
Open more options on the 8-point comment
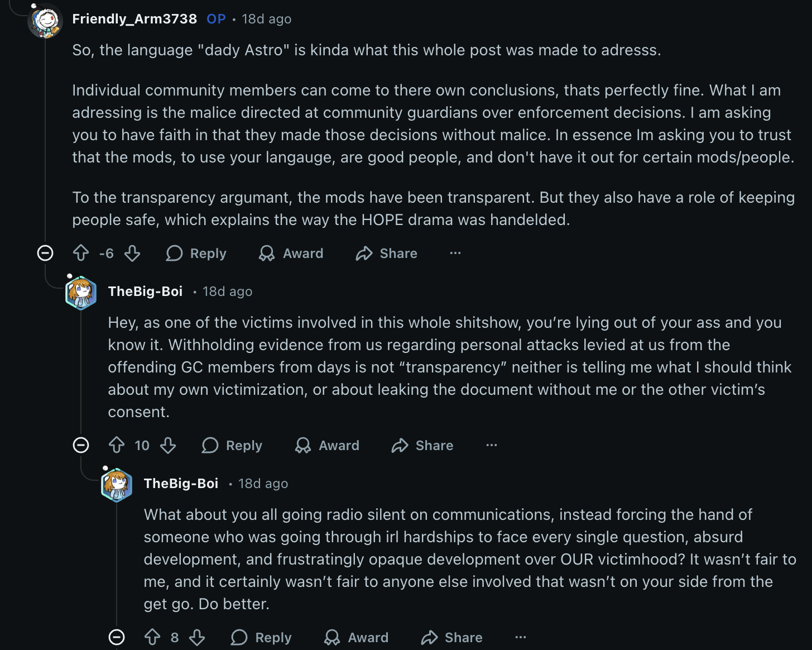click(x=521, y=637)
